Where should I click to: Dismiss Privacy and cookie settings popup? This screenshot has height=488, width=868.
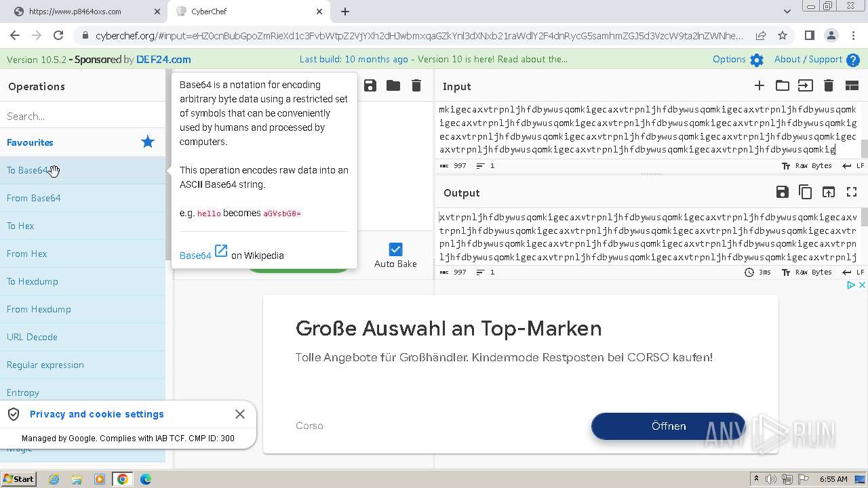240,414
